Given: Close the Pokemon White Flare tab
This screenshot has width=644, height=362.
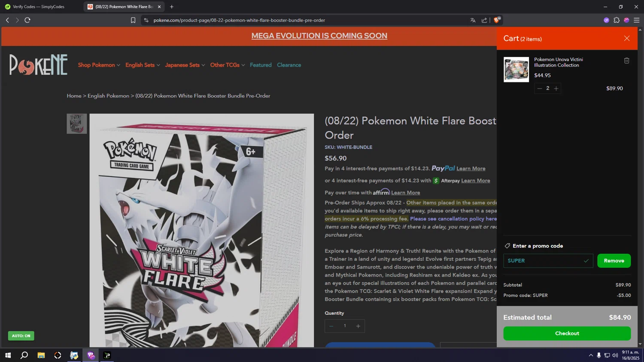Looking at the screenshot, I should (x=159, y=7).
